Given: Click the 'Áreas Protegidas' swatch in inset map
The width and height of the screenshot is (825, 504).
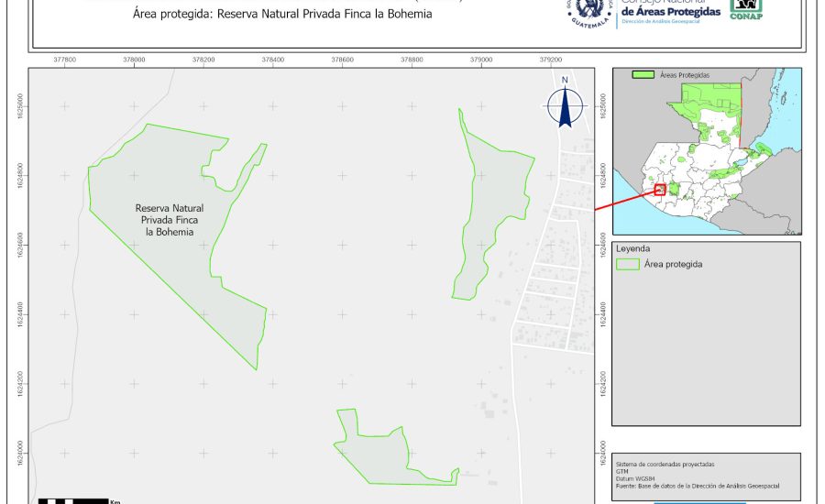Looking at the screenshot, I should (644, 74).
